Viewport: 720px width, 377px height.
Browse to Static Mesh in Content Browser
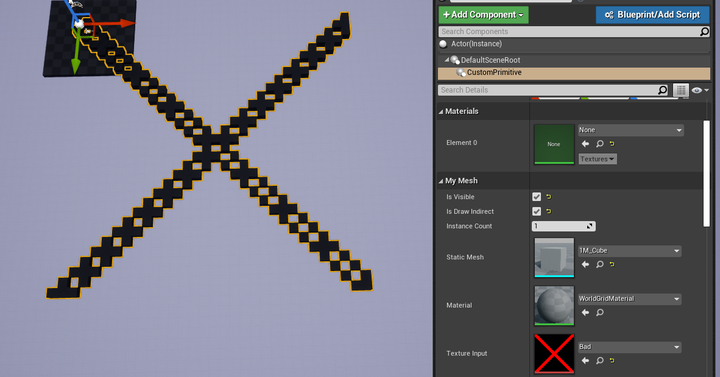[599, 264]
